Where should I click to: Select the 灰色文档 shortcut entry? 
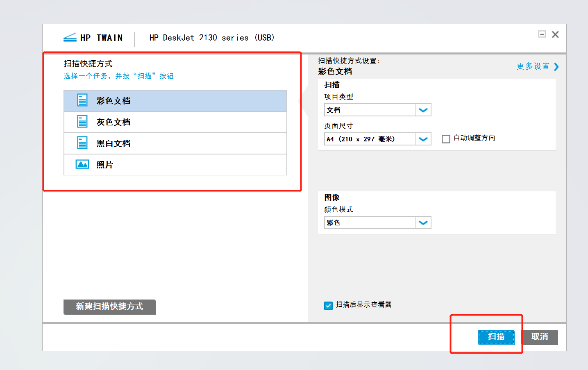175,122
